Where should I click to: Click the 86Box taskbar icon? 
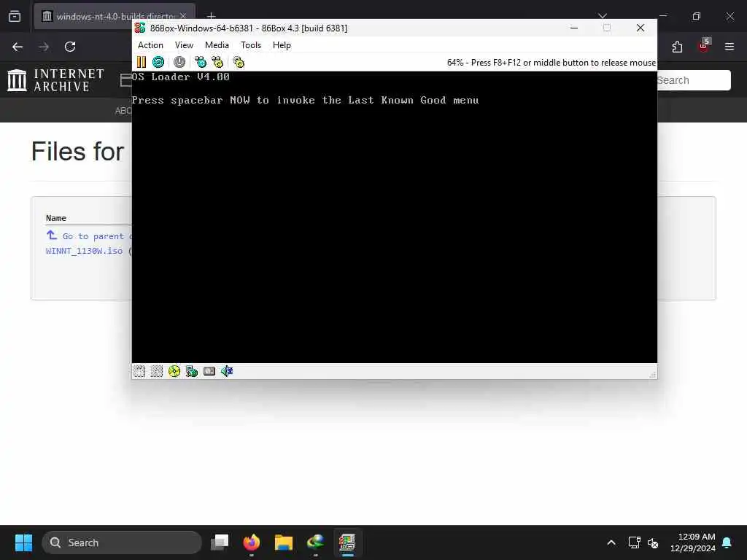click(348, 542)
